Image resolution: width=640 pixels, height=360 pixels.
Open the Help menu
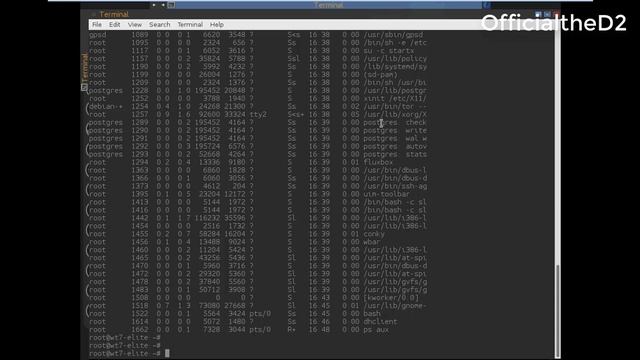click(x=217, y=24)
